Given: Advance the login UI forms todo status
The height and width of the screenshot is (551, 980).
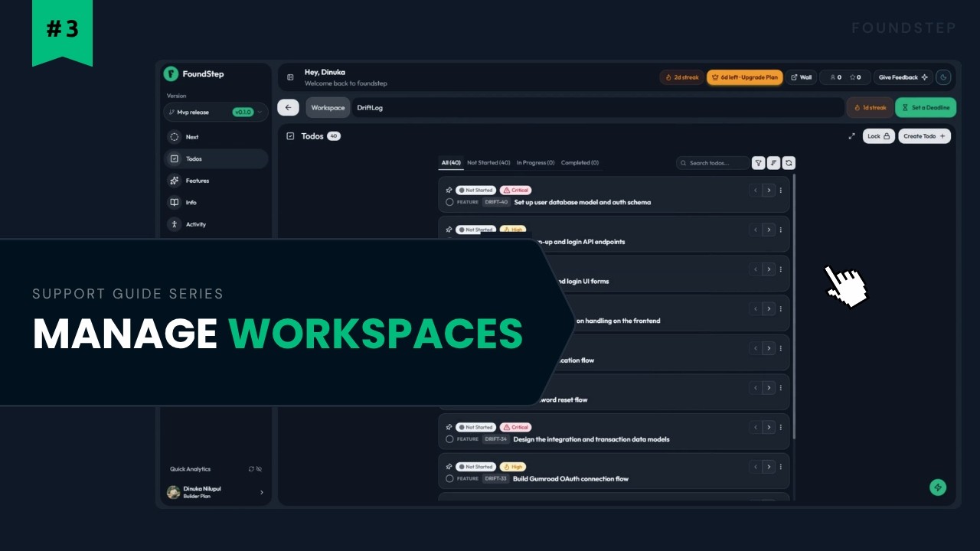Looking at the screenshot, I should (x=769, y=269).
